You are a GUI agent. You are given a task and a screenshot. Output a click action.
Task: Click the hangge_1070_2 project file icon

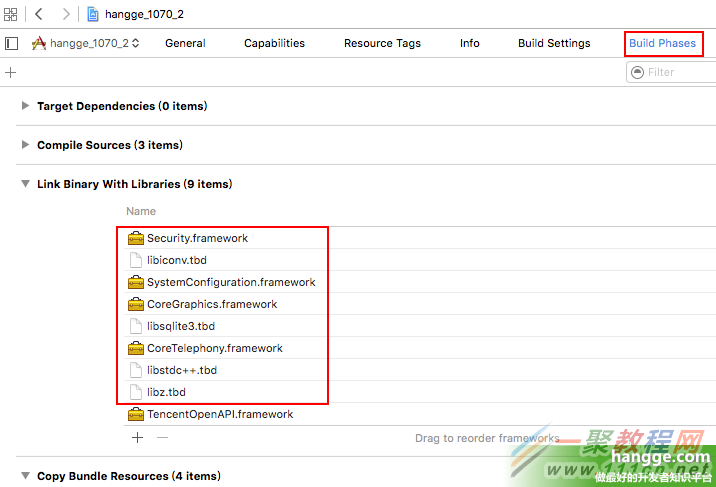[93, 14]
